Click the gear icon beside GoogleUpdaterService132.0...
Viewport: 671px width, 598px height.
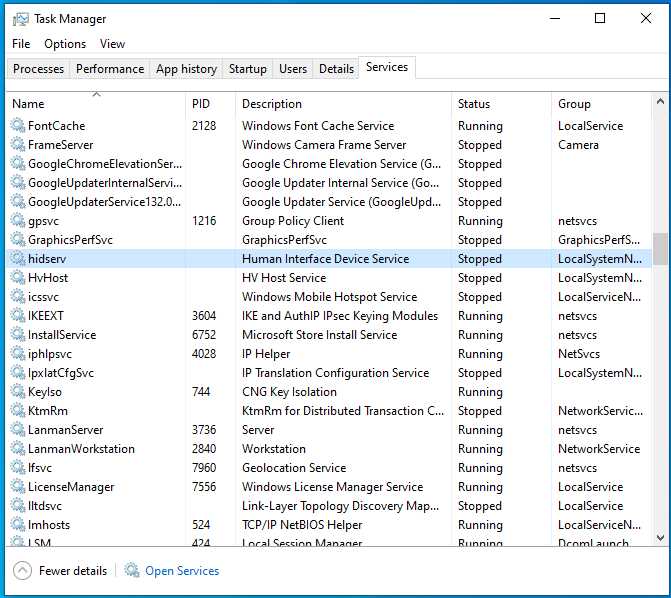pos(18,201)
